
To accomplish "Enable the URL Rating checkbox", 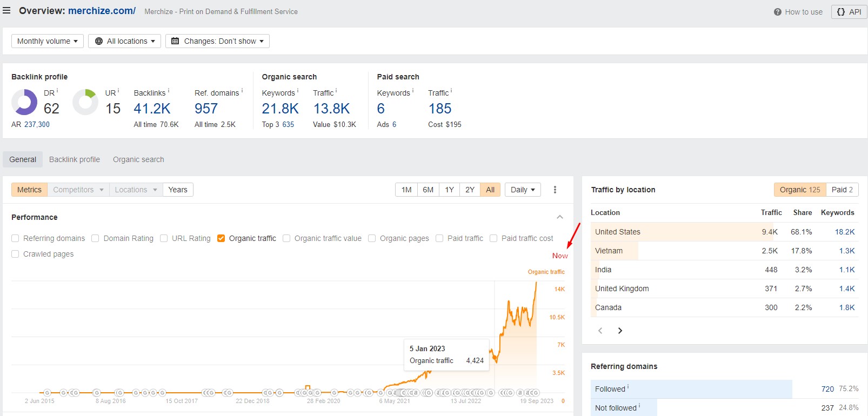I will [164, 238].
